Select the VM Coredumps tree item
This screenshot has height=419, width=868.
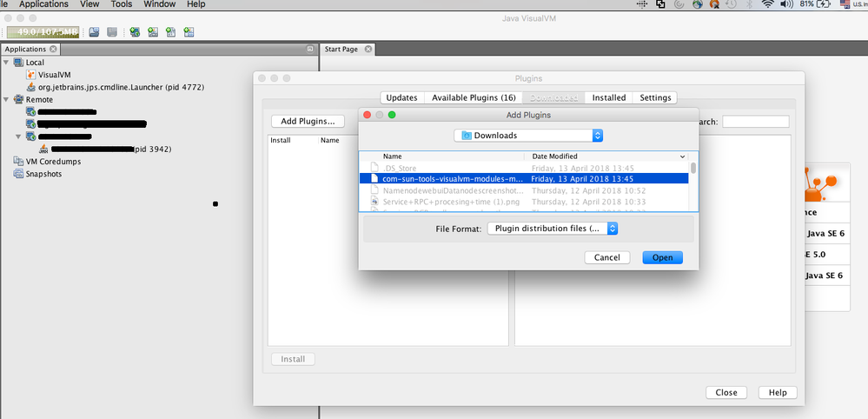[53, 162]
